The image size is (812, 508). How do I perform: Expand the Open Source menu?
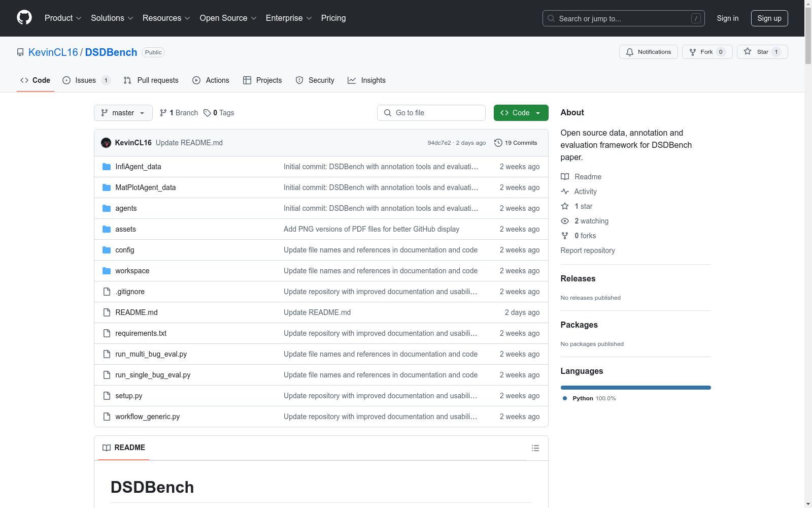point(228,18)
